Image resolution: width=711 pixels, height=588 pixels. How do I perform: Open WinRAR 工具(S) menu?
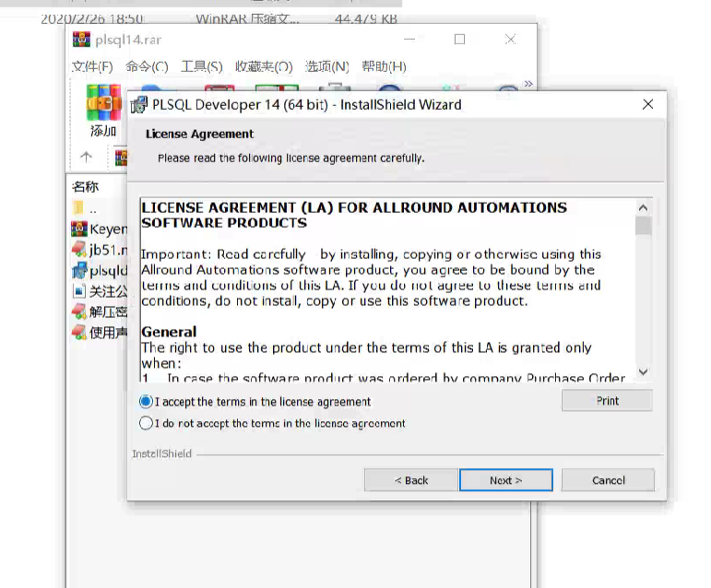point(202,66)
